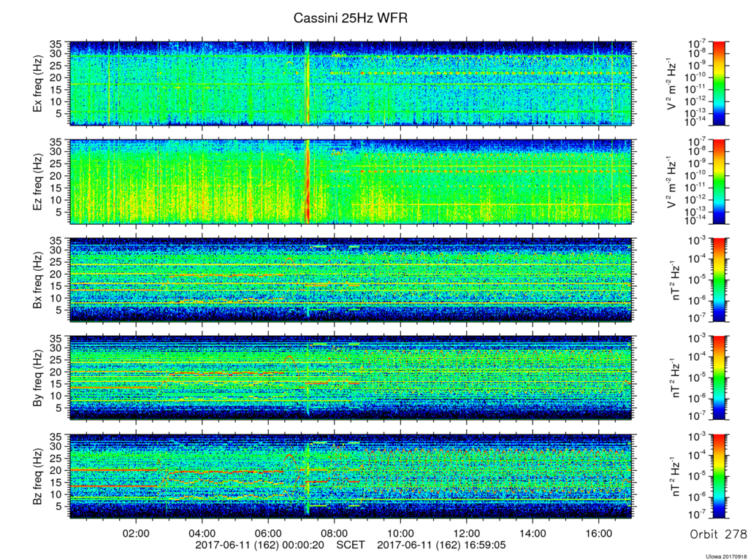Click the "UIowa 20170918" credit text
The height and width of the screenshot is (560, 748).
pyautogui.click(x=728, y=556)
